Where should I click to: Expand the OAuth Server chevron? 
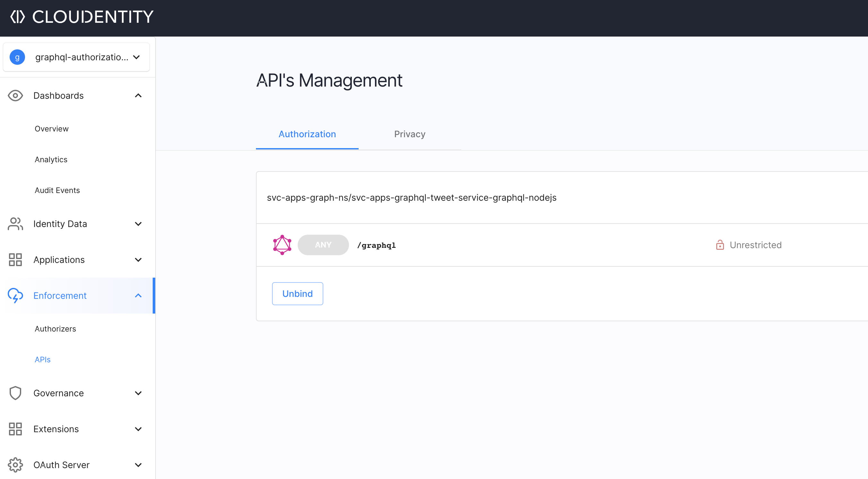click(x=138, y=465)
